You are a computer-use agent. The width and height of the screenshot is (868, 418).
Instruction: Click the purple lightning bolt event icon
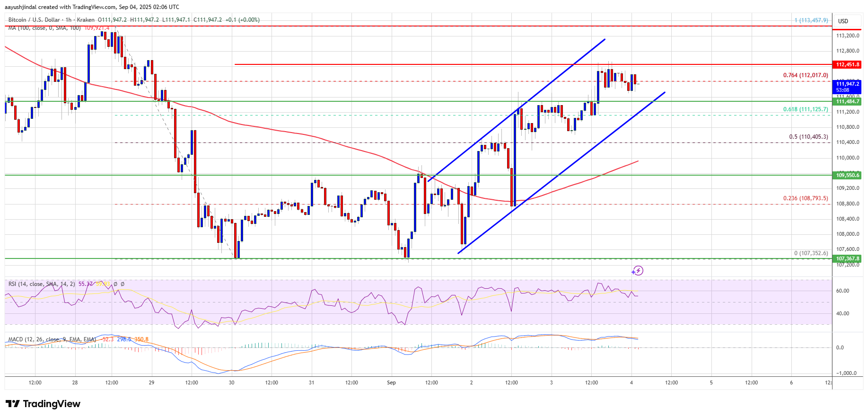tap(638, 271)
